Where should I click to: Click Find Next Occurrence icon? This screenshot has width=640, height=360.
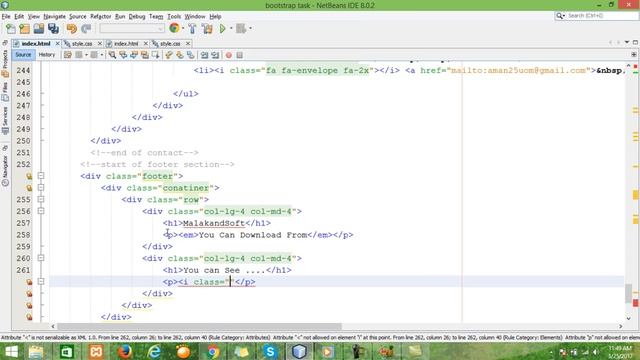click(x=134, y=55)
